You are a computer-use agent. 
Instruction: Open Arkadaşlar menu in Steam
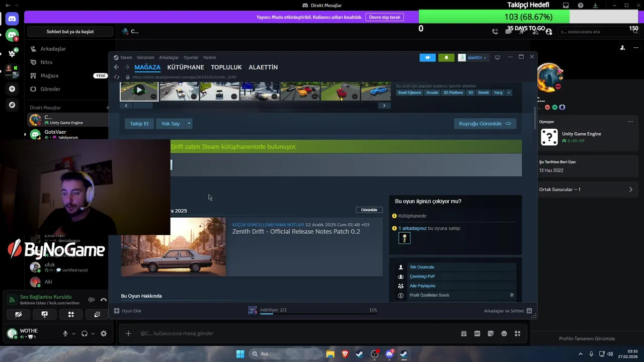pyautogui.click(x=169, y=58)
